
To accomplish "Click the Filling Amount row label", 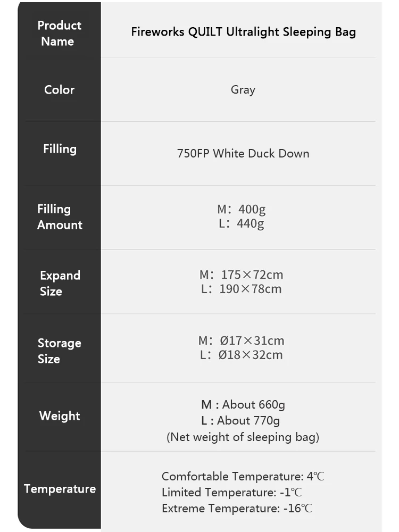I will [59, 217].
